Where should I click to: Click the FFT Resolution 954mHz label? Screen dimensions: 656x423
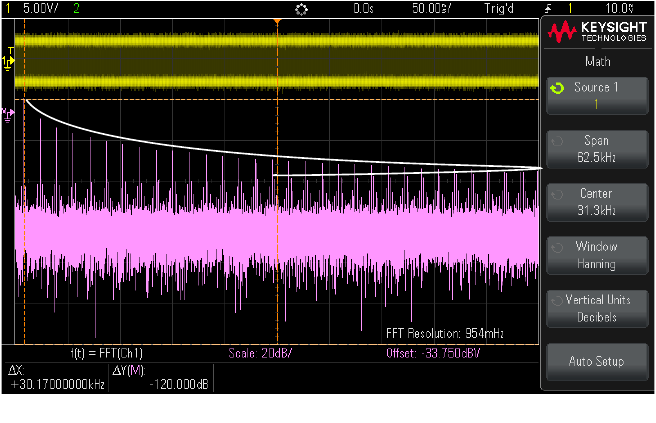click(x=445, y=333)
